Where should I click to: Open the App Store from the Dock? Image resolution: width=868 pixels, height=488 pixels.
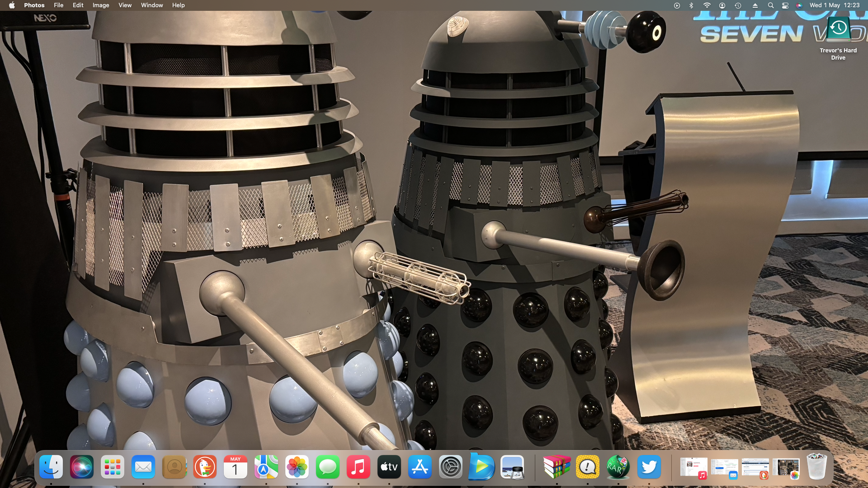click(420, 467)
